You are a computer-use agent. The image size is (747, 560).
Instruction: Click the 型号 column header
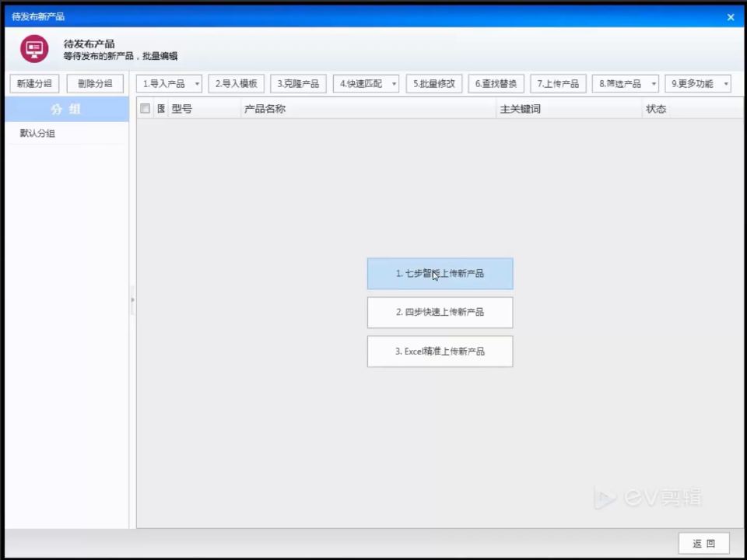(x=205, y=109)
